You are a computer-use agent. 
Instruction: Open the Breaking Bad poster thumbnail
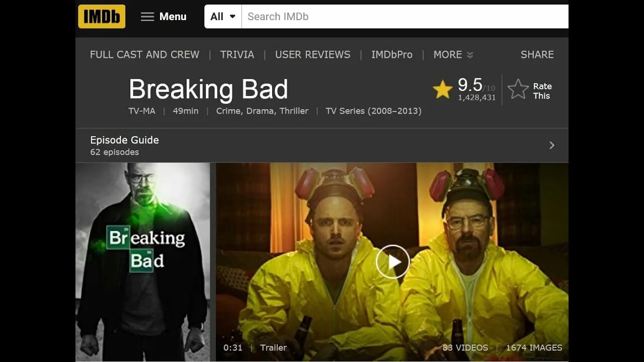click(143, 261)
